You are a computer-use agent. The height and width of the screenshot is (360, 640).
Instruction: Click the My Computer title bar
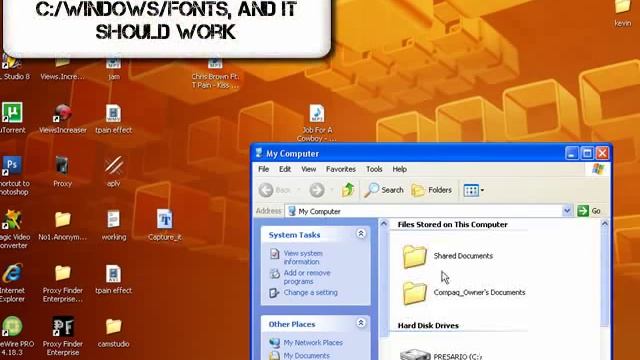click(408, 153)
